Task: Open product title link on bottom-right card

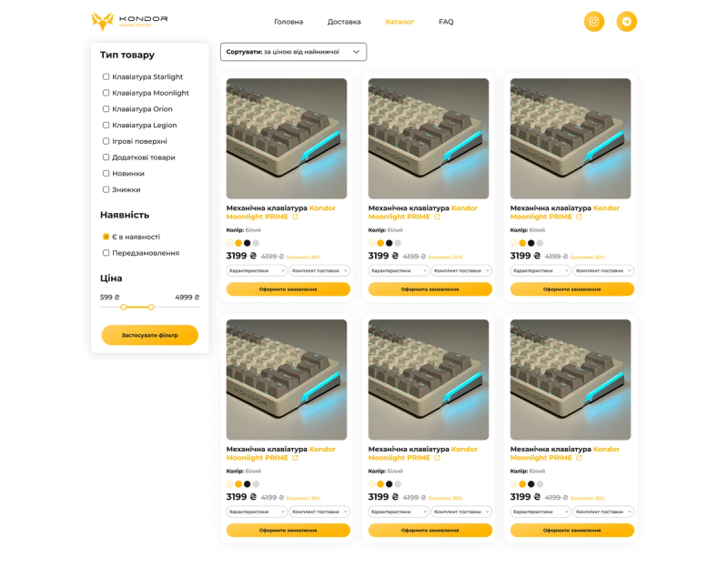Action: (x=565, y=453)
